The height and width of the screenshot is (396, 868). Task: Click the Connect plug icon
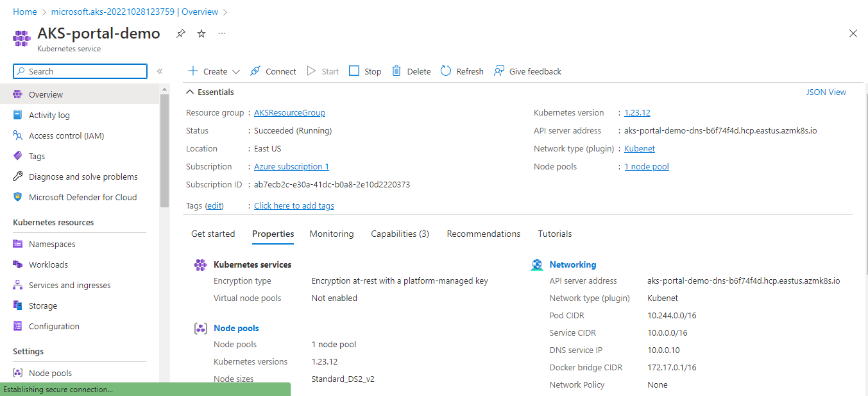coord(255,71)
